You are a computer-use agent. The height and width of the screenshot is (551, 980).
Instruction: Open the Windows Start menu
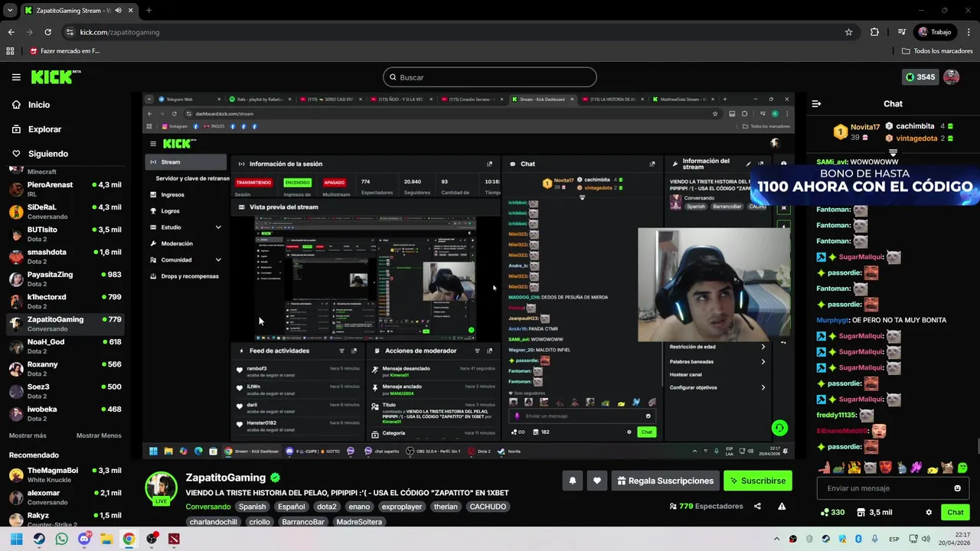(x=16, y=539)
